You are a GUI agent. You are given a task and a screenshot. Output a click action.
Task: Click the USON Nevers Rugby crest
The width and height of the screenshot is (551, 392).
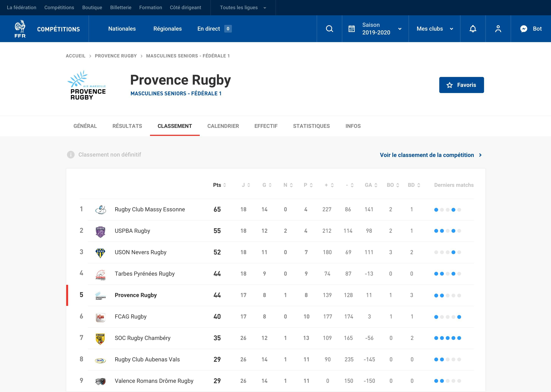click(x=100, y=253)
